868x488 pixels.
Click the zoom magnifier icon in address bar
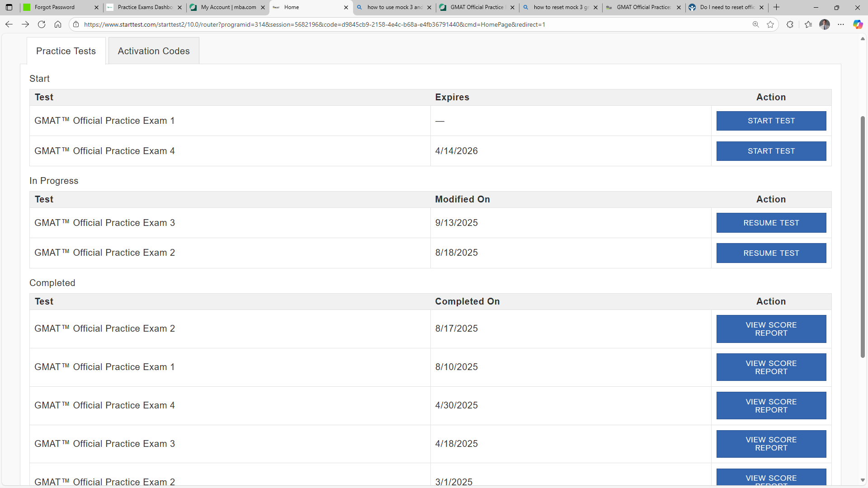tap(755, 24)
